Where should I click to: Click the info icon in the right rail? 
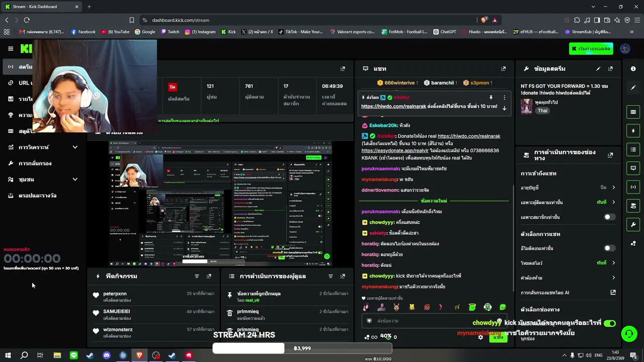click(633, 69)
